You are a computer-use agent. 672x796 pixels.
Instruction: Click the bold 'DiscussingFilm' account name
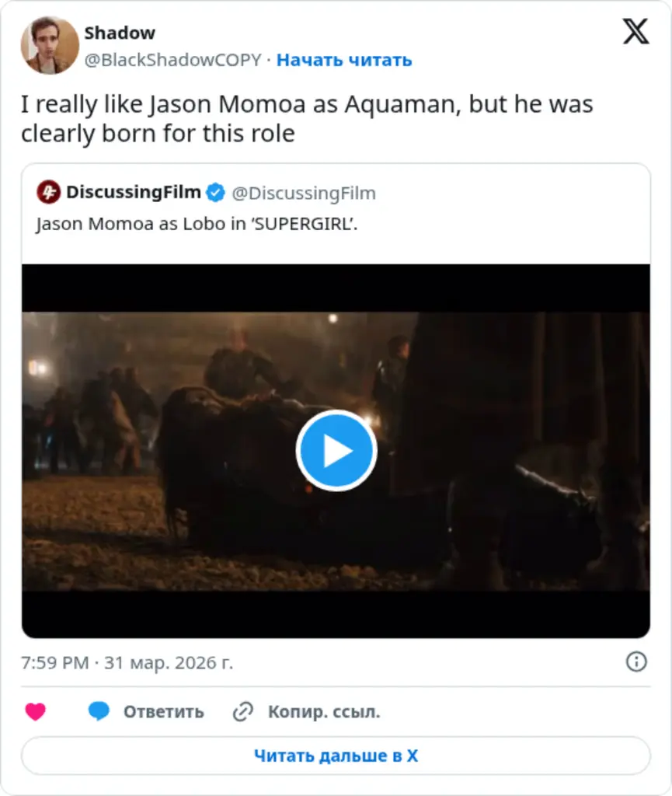tap(134, 192)
